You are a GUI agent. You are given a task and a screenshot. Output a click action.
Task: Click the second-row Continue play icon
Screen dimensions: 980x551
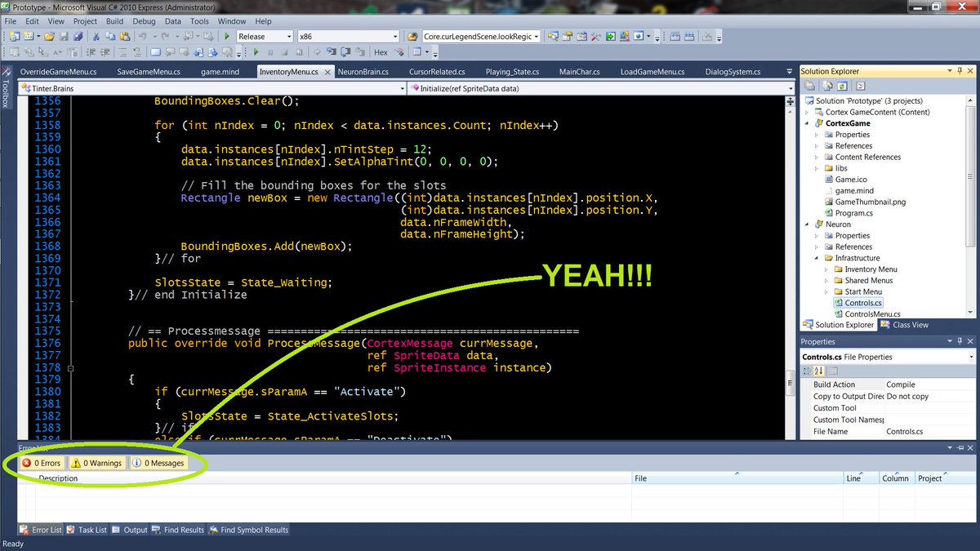point(256,52)
